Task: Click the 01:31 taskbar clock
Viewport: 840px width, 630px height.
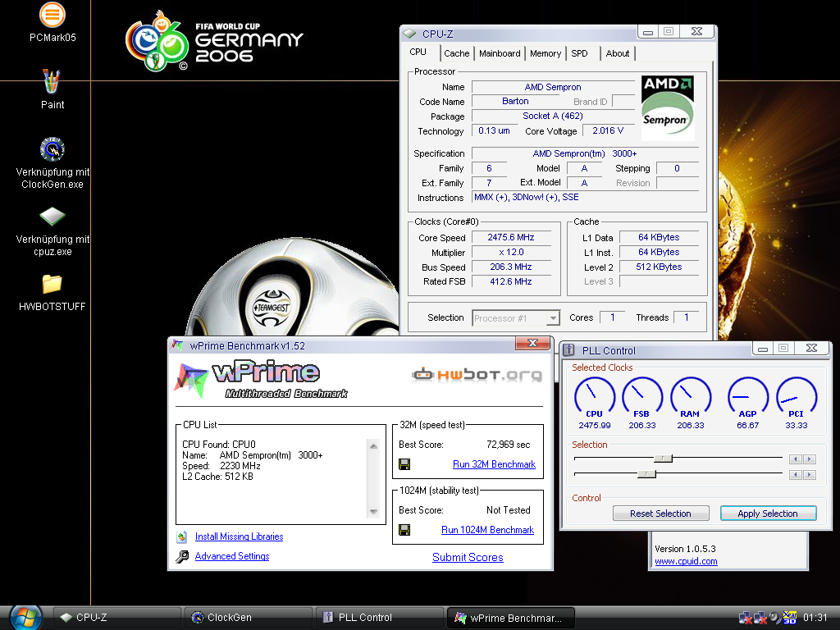Action: pyautogui.click(x=815, y=618)
